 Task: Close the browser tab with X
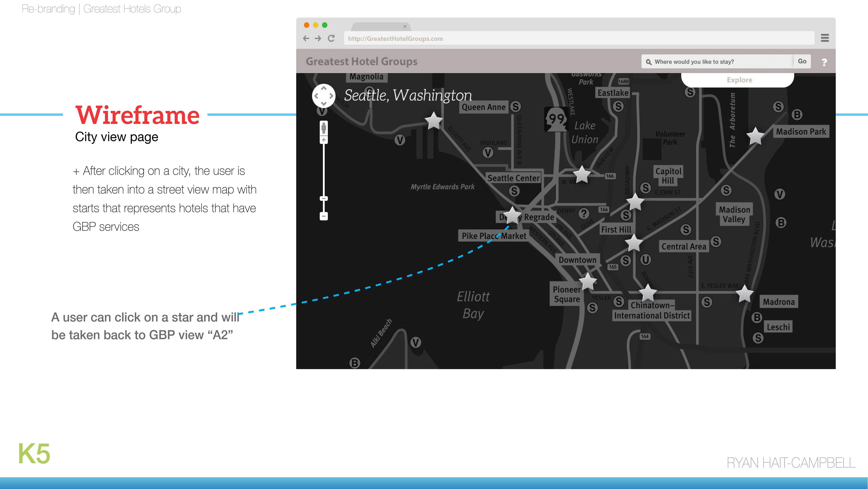[x=405, y=26]
